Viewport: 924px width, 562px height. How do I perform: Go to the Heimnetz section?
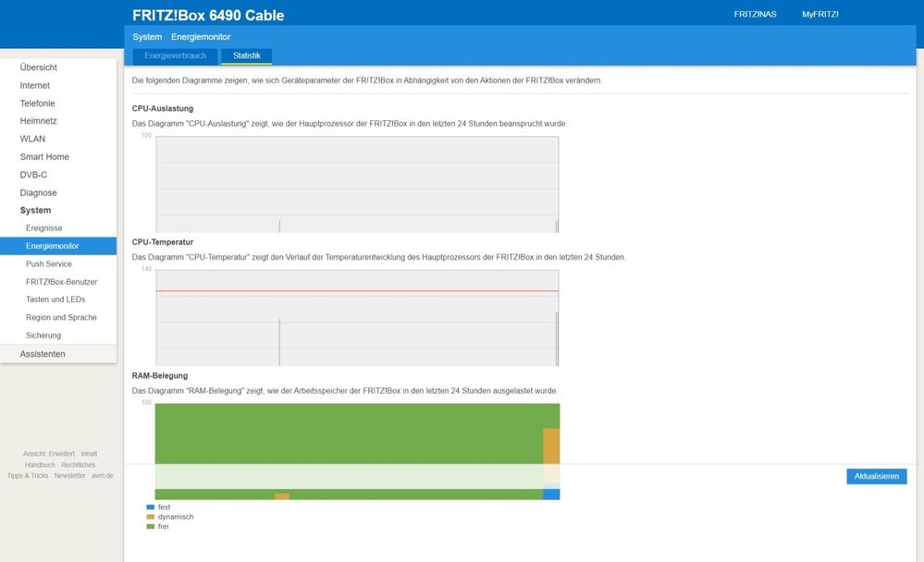click(38, 121)
